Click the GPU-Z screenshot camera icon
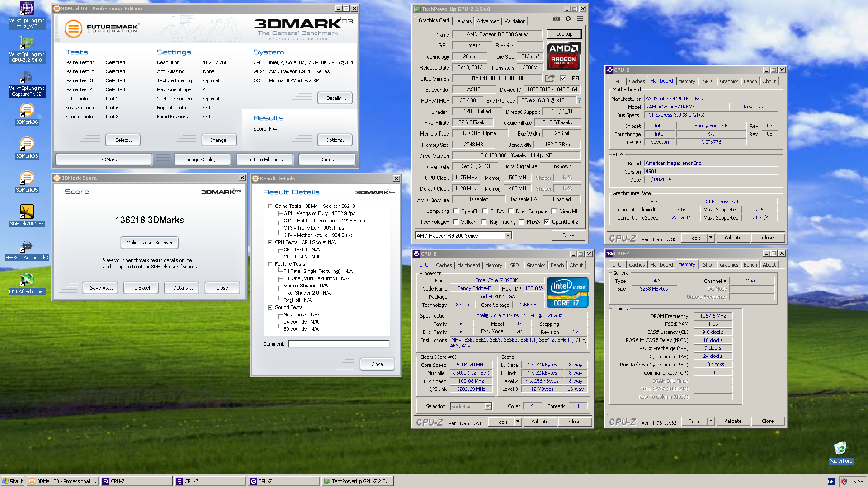The height and width of the screenshot is (488, 868). (557, 19)
